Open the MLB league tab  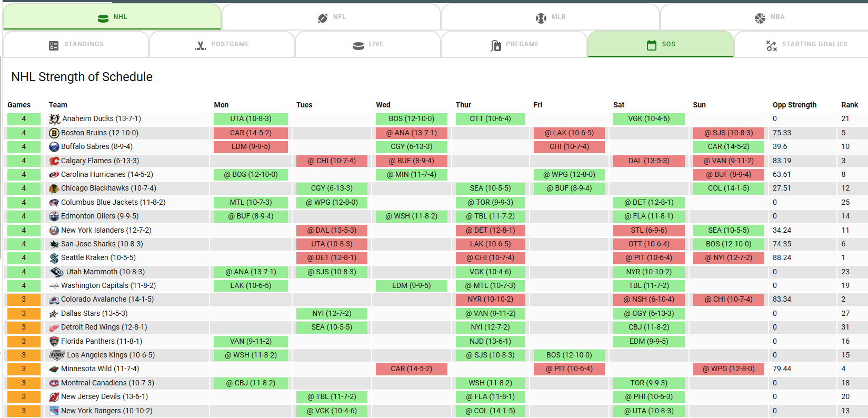click(x=551, y=17)
